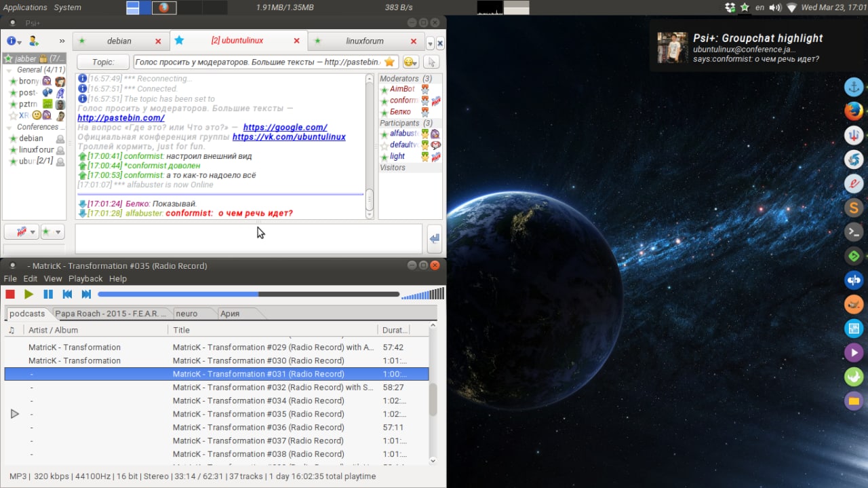Click the Moderators group header
The width and height of the screenshot is (868, 488).
(410, 79)
